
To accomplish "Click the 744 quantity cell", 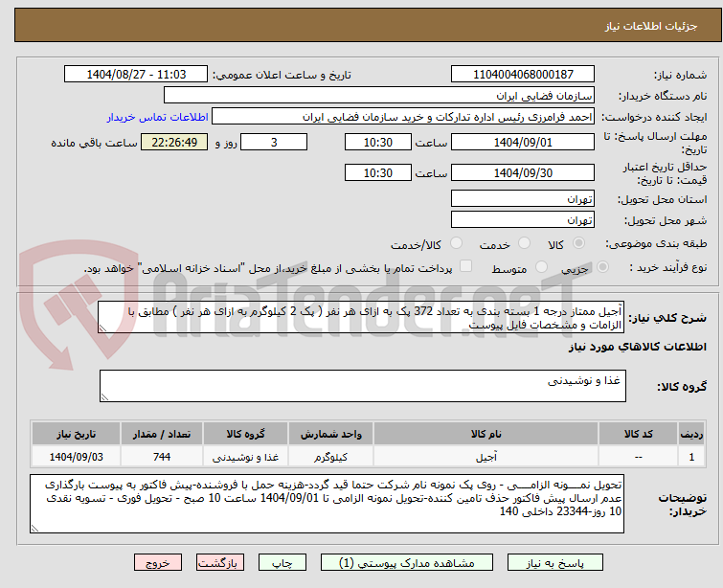I will [x=162, y=457].
